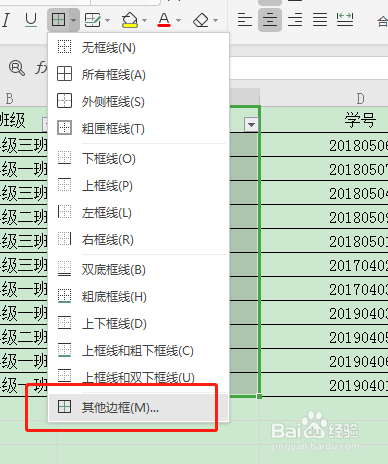The width and height of the screenshot is (388, 464).
Task: Select 所有框线(A) all borders option
Action: [139, 74]
